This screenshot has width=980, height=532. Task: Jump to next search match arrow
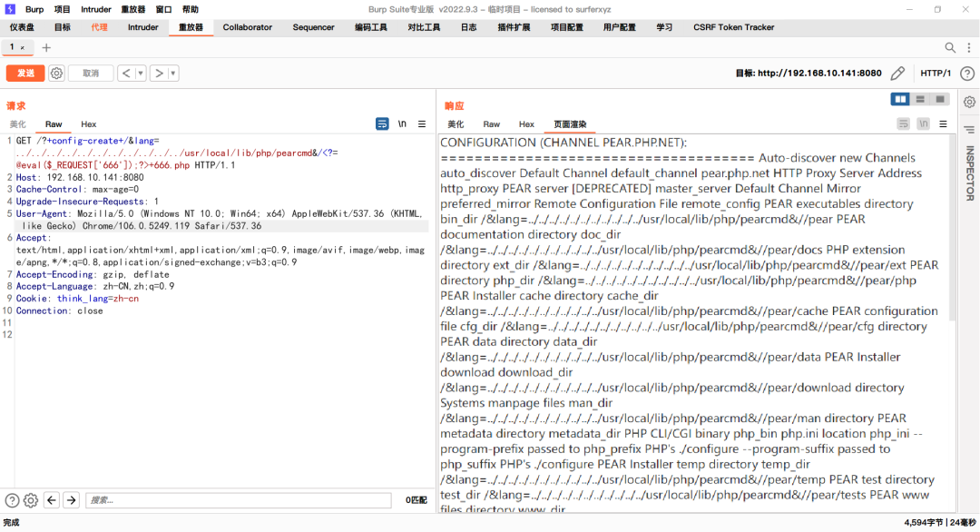click(x=72, y=500)
